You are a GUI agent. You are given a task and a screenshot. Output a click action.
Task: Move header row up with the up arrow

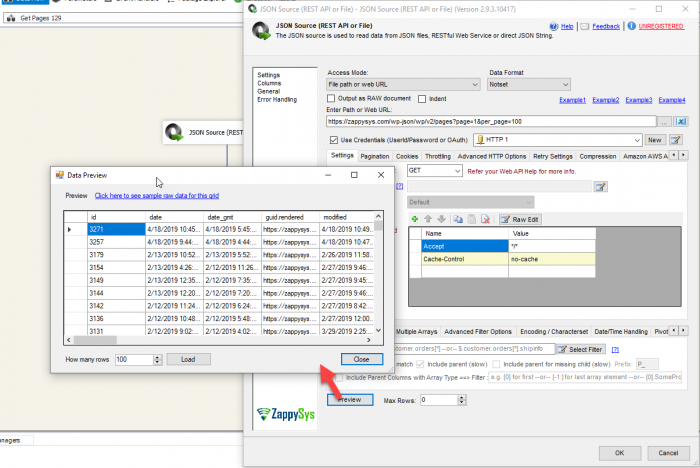click(x=428, y=219)
